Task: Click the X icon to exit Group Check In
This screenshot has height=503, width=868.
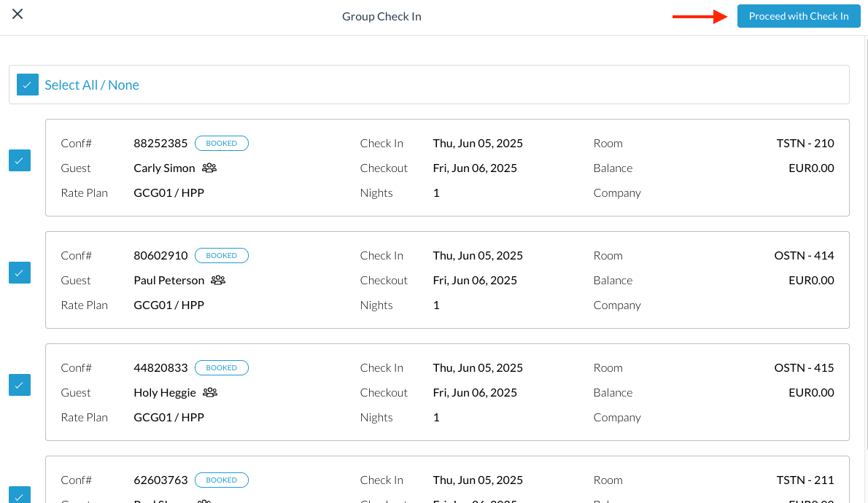Action: [18, 14]
